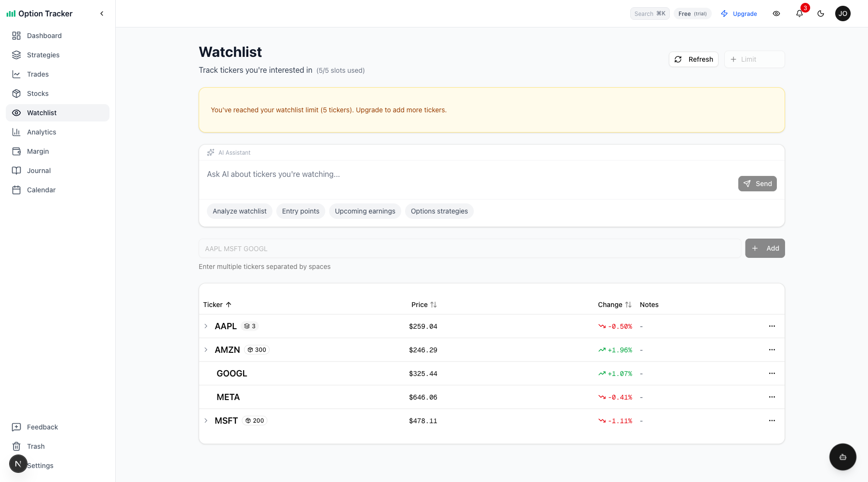Open the notifications bell
Image resolution: width=868 pixels, height=482 pixels.
click(x=800, y=13)
